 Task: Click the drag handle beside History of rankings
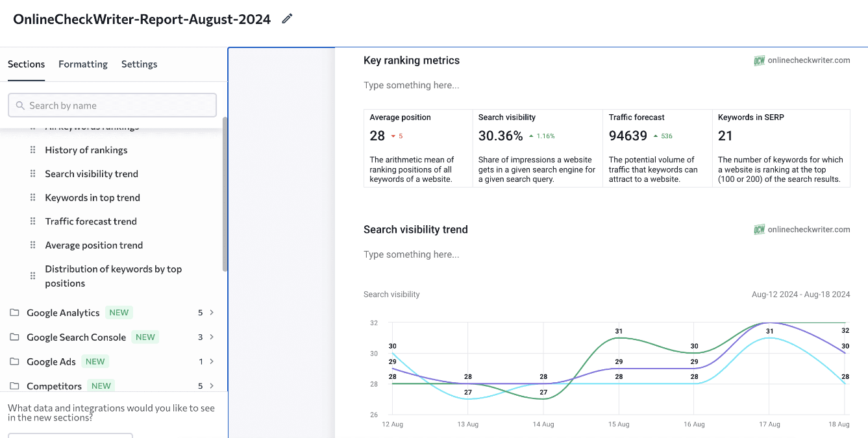coord(32,150)
